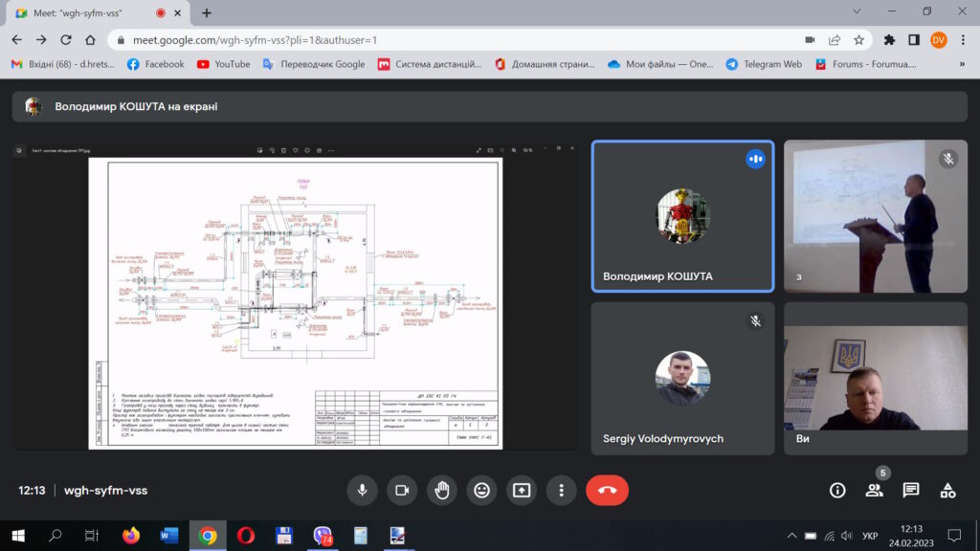Expand hidden bookmarks chevron
Viewport: 980px width, 551px height.
(x=962, y=64)
